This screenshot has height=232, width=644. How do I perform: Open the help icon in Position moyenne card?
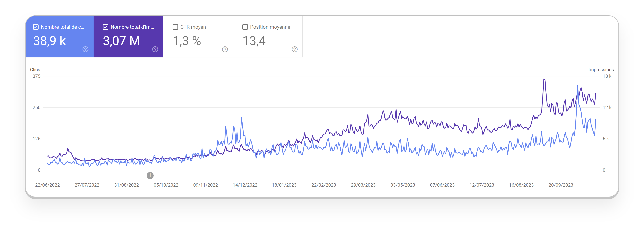(295, 49)
